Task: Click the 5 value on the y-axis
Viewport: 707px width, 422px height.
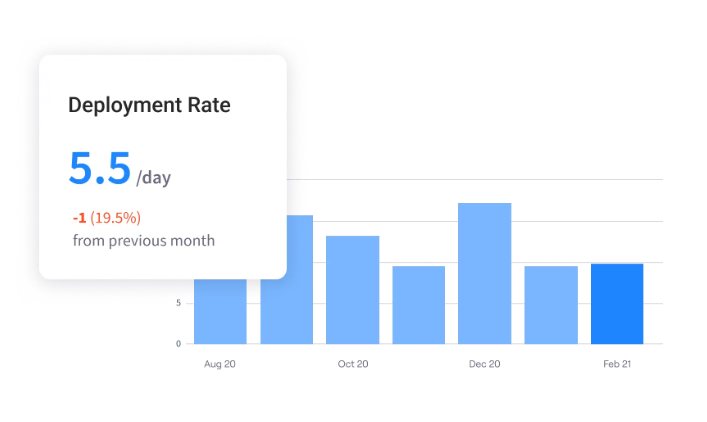Action: coord(178,303)
